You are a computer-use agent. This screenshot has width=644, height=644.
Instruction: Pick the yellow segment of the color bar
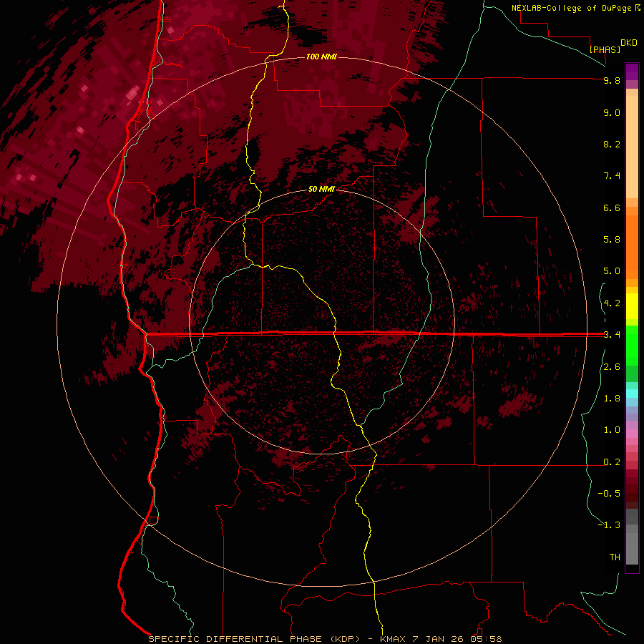tap(632, 306)
